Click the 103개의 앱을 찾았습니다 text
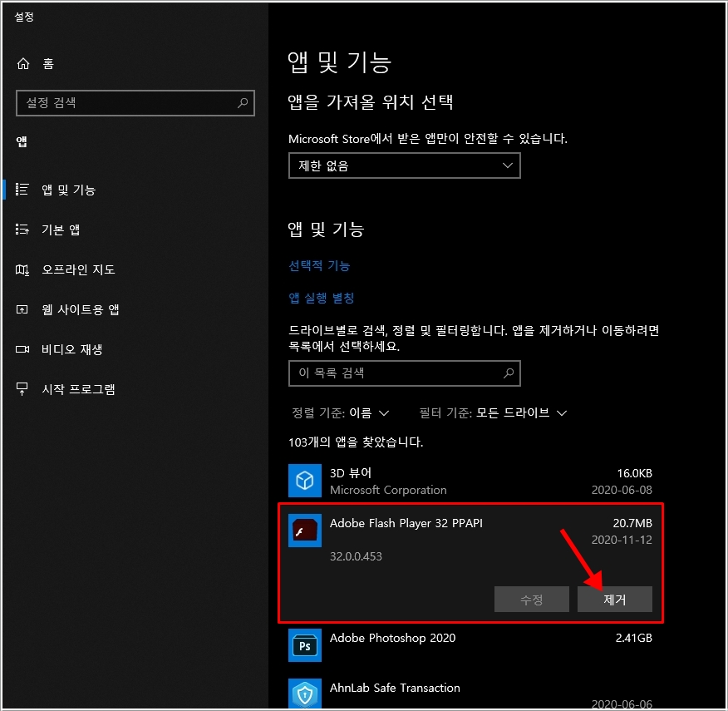 point(356,442)
